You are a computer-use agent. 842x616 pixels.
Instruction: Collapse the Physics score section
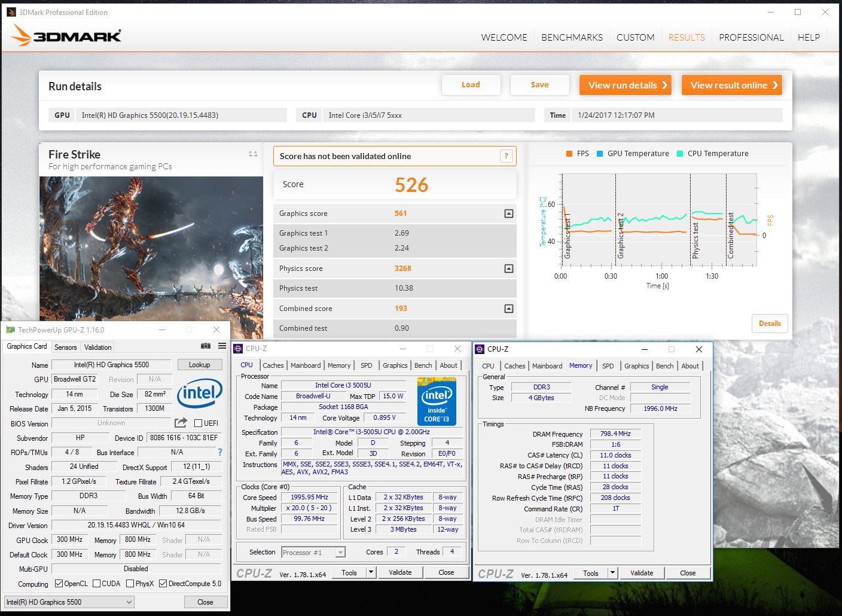508,269
